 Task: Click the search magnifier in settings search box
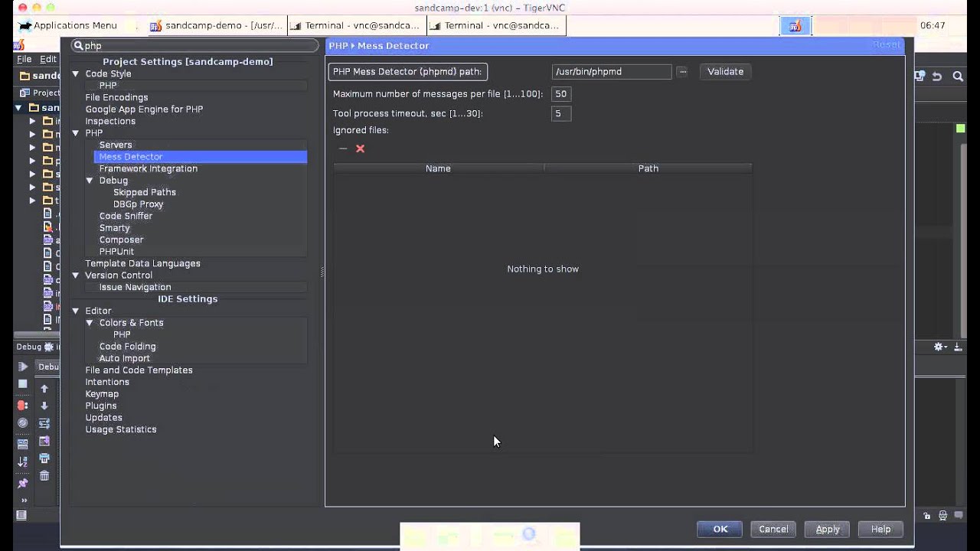[78, 46]
